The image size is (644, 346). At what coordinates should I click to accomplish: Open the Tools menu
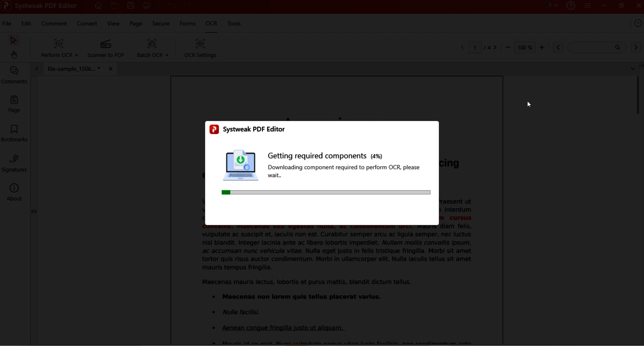point(234,23)
